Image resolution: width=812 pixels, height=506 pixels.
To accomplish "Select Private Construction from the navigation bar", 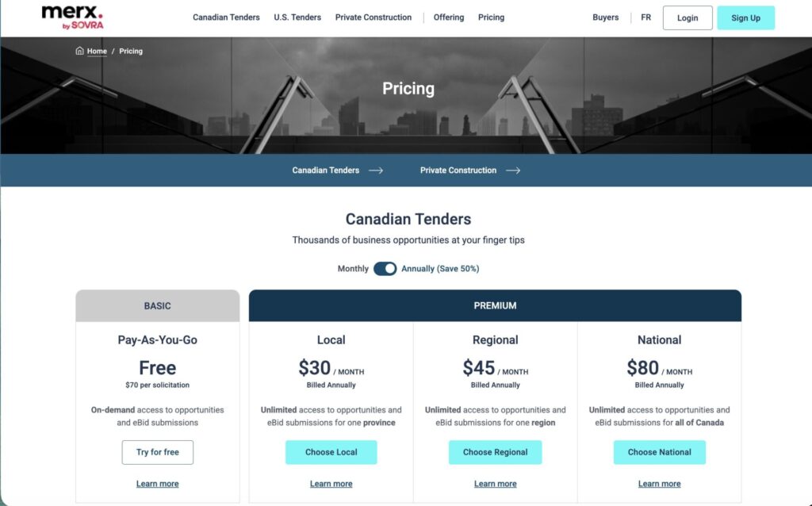I will click(373, 17).
